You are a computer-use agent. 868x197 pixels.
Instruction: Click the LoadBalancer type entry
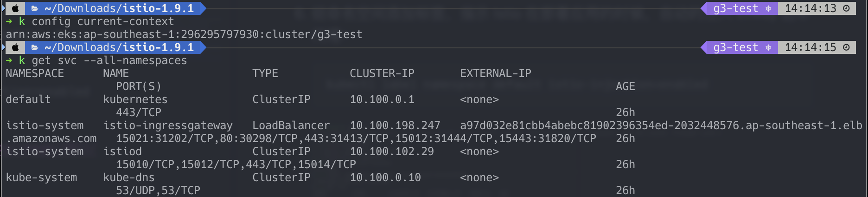291,125
